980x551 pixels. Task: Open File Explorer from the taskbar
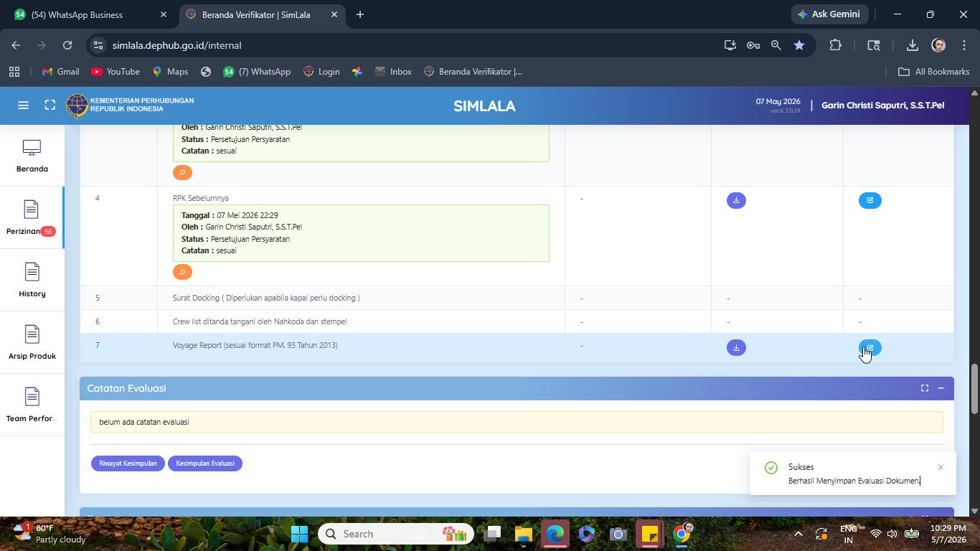(523, 534)
